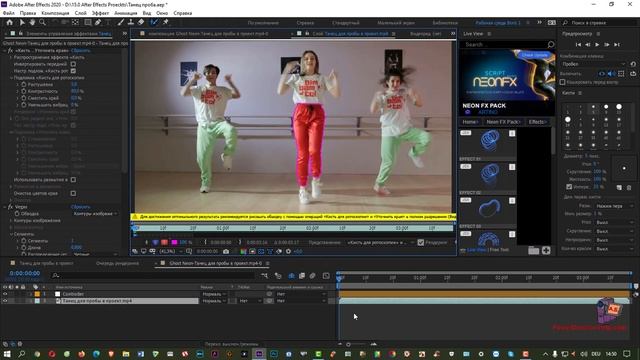Hide the Танец для пробы layer eye

coord(5,301)
